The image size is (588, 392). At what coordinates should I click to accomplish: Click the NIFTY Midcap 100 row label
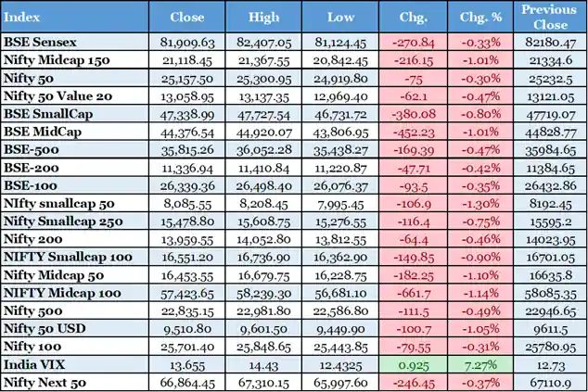tap(56, 292)
